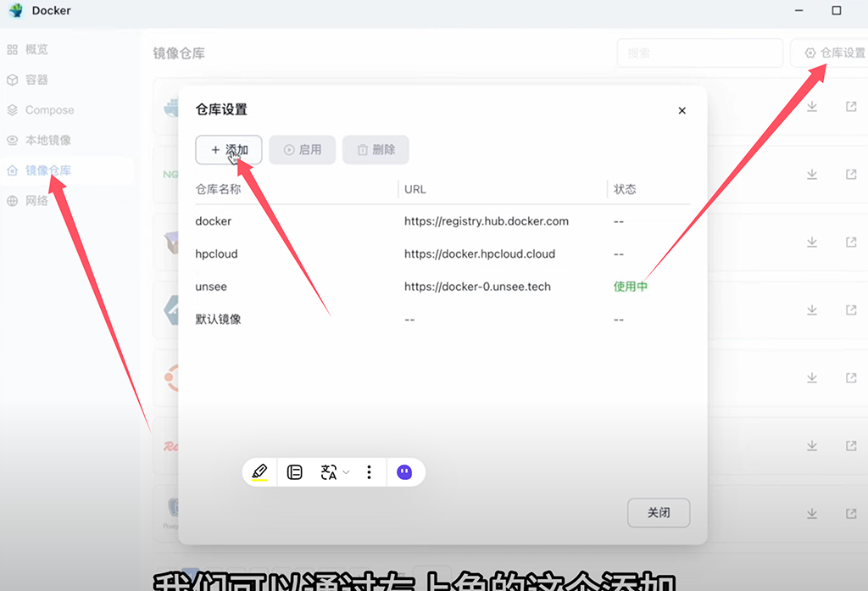868x591 pixels.
Task: Open the three-dot more options menu
Action: 369,472
